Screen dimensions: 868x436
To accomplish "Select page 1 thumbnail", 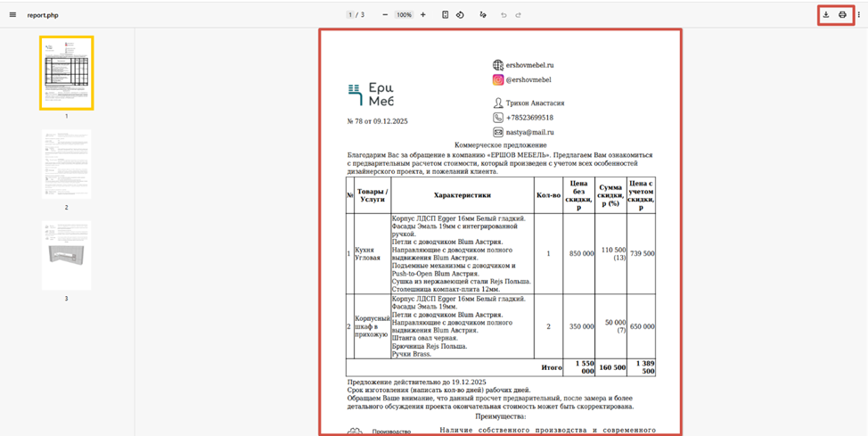I will pos(66,72).
